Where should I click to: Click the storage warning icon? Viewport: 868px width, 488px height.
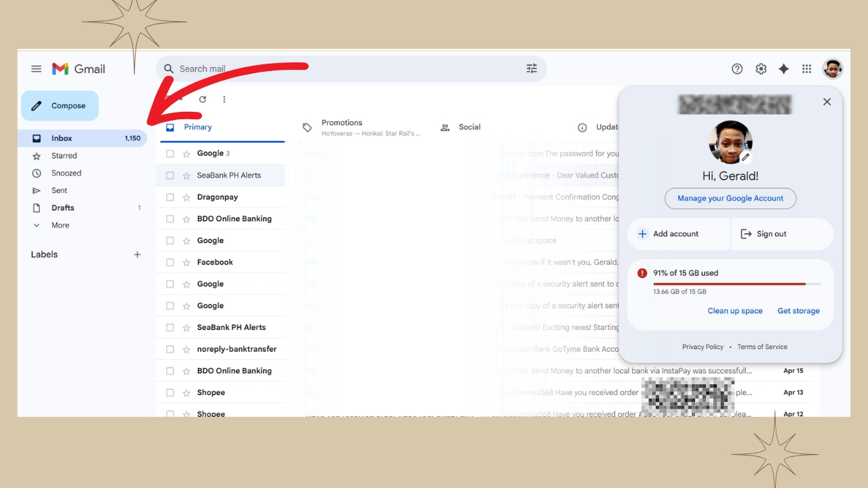642,273
